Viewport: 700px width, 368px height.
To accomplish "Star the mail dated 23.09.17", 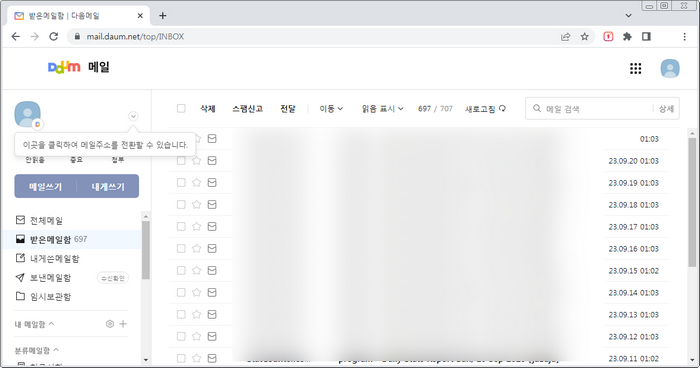I will (196, 226).
